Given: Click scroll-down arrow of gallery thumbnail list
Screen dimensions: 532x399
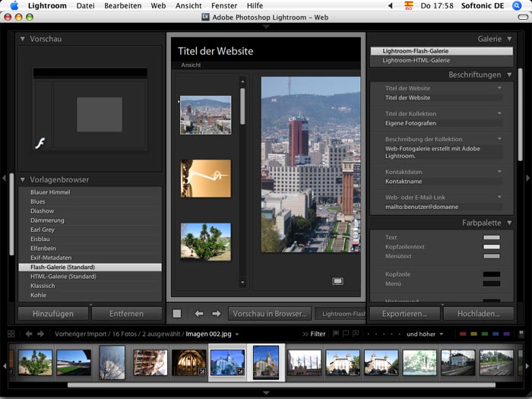Looking at the screenshot, I should tap(242, 282).
